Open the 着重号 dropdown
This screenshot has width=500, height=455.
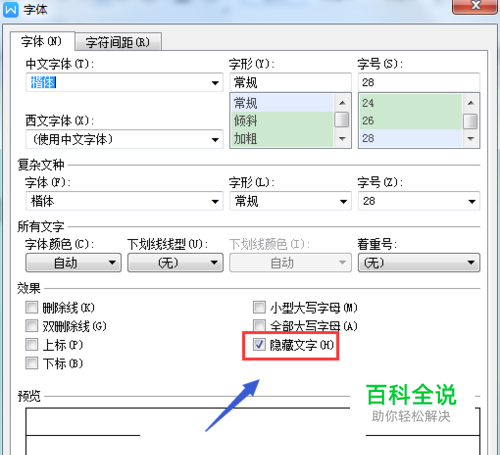pyautogui.click(x=419, y=263)
